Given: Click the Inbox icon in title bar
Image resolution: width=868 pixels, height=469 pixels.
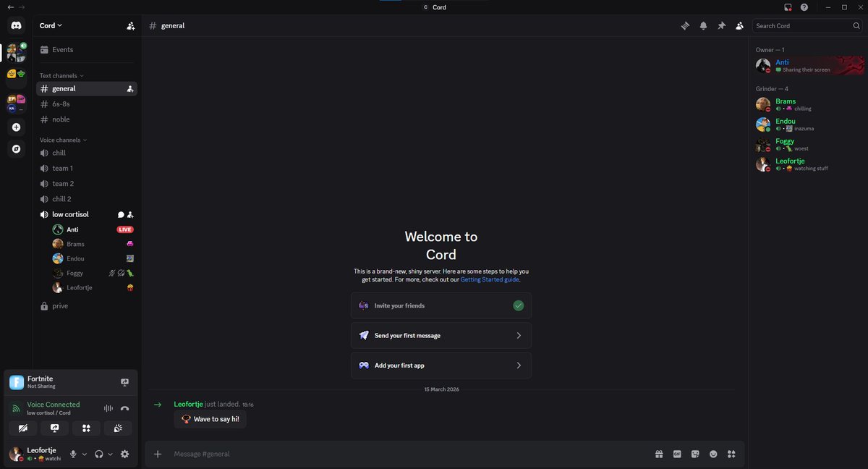Looking at the screenshot, I should pos(788,7).
